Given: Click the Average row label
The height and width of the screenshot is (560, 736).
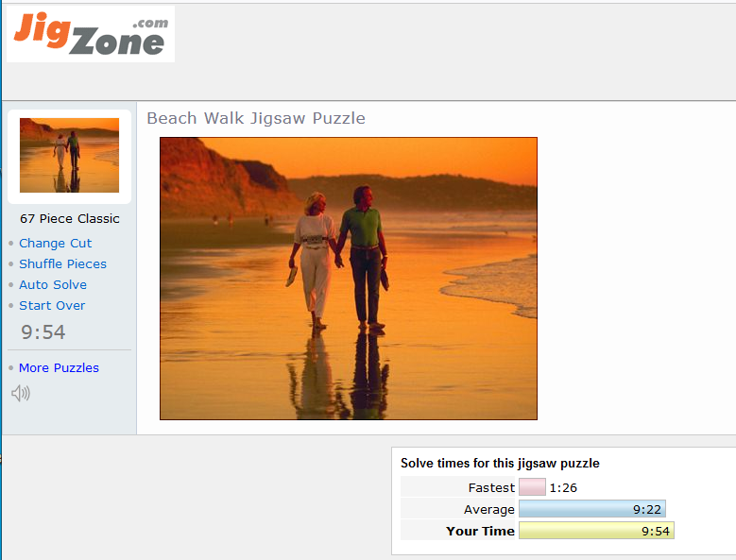Looking at the screenshot, I should click(489, 509).
